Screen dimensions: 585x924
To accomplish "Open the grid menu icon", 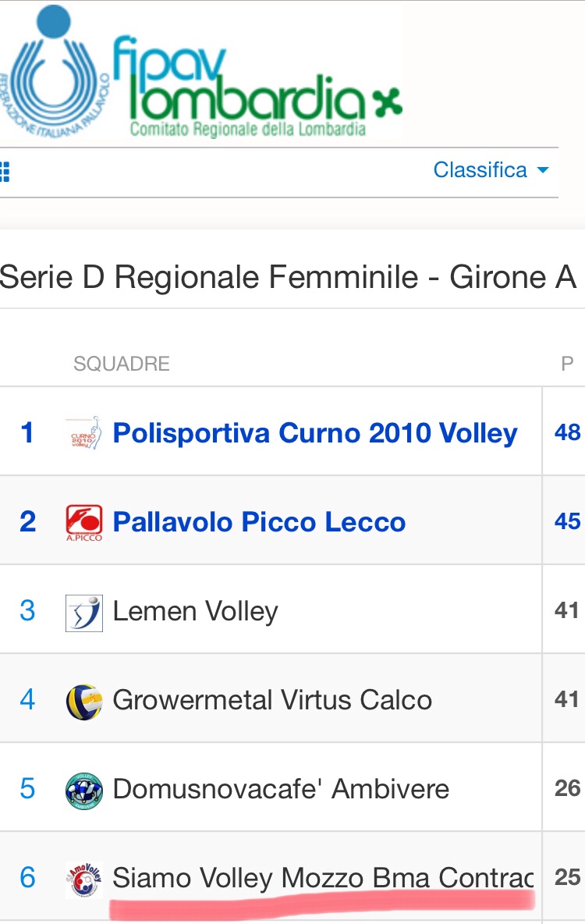I will point(5,171).
